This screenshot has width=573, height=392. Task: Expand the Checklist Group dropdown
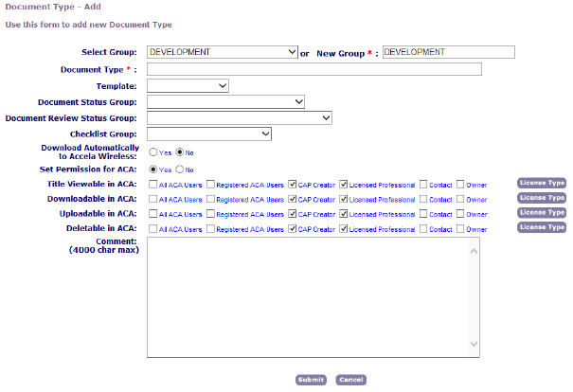tap(209, 134)
